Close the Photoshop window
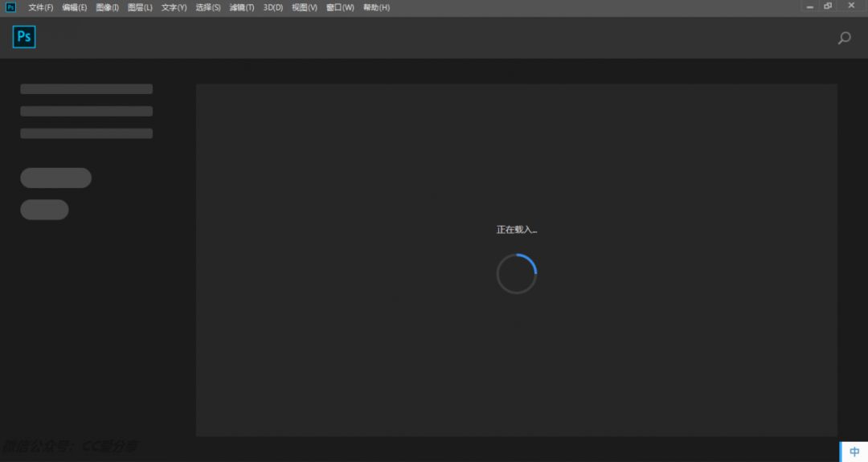868x462 pixels. tap(851, 6)
